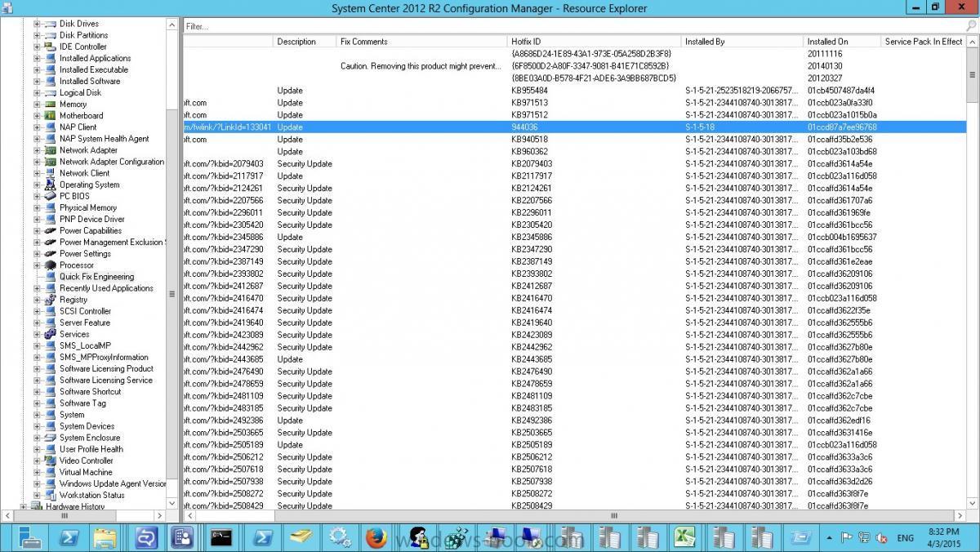Click the Network Client node icon
Viewport: 980px width, 552px height.
pyautogui.click(x=50, y=173)
